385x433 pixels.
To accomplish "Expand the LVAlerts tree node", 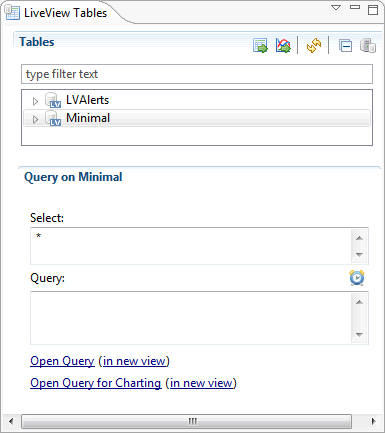I will click(35, 101).
